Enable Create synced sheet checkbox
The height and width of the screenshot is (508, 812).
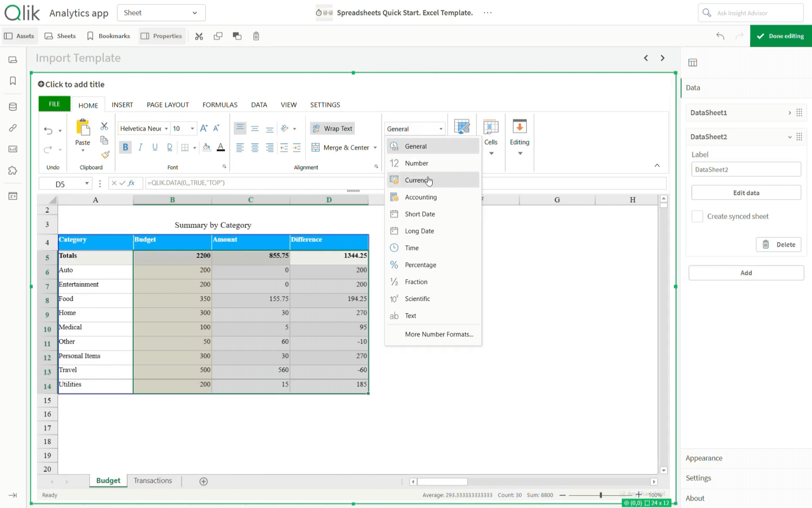(x=697, y=216)
